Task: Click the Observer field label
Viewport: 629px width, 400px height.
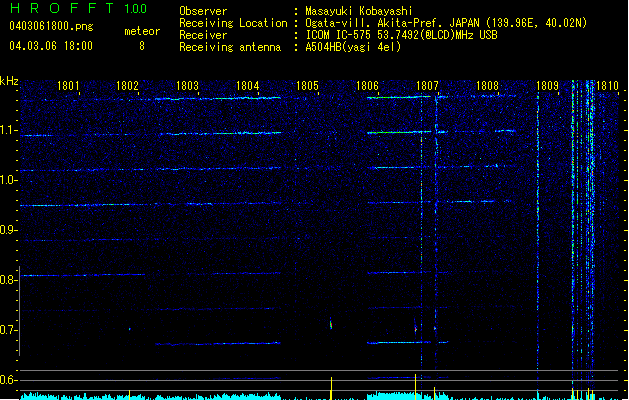Action: tap(203, 11)
